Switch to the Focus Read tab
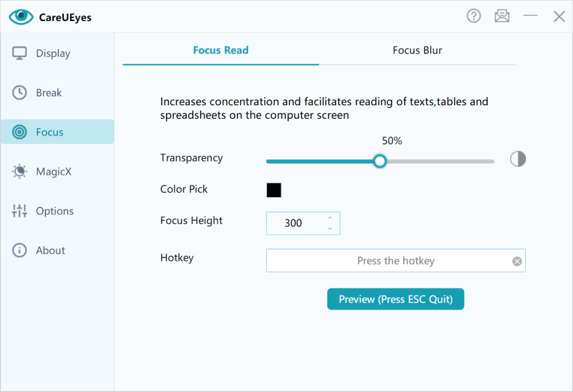Screen dimensions: 573x392 (x=221, y=50)
